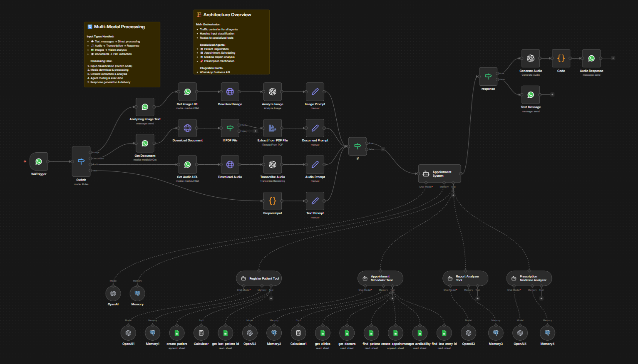
Task: Select the Report Analyzer Tool node
Action: tap(465, 278)
